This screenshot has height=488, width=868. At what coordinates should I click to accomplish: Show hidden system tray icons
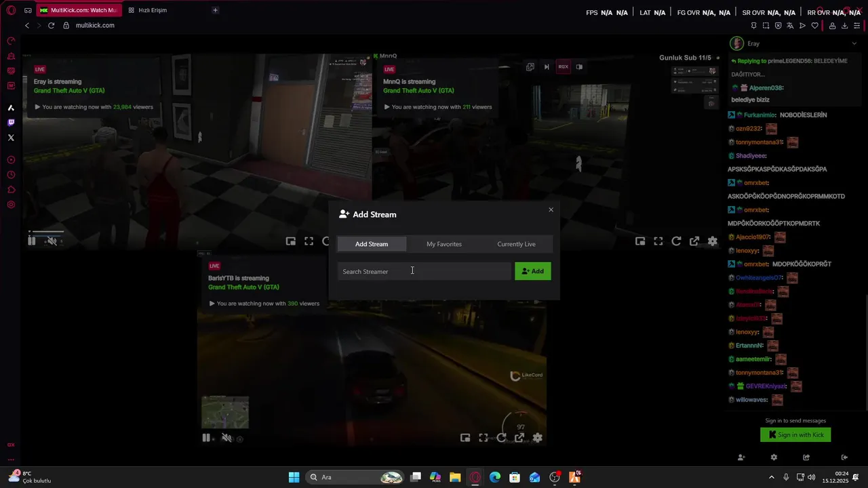coord(771,477)
